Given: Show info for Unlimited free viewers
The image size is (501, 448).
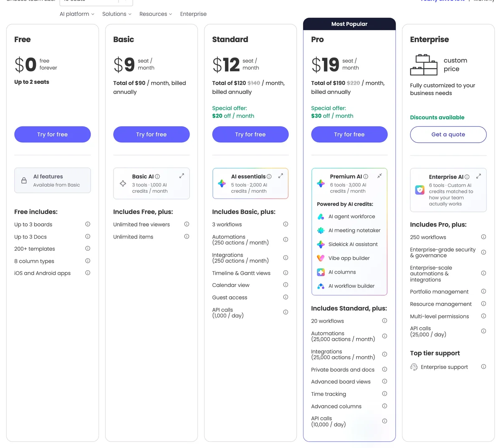Looking at the screenshot, I should (x=187, y=224).
